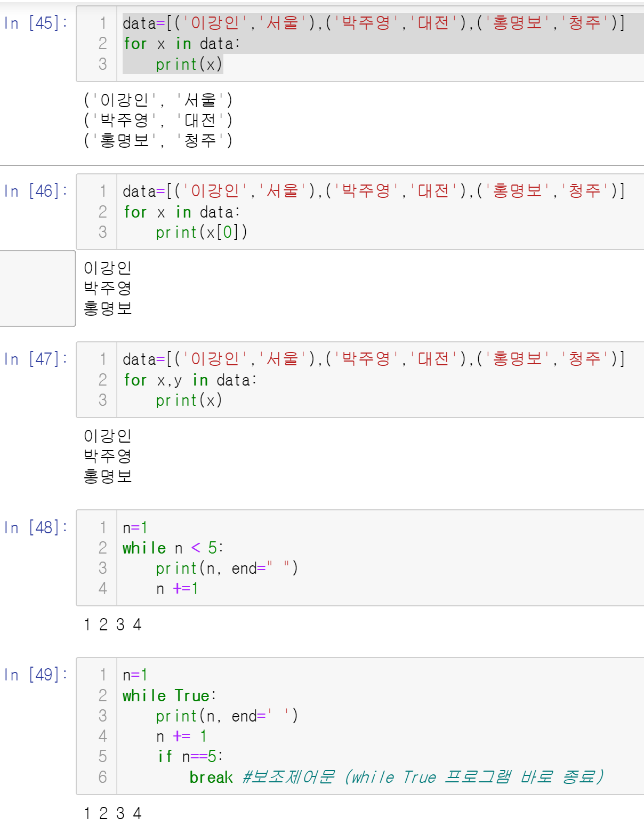Click output '1 2 3 4' under cell 48
This screenshot has height=833, width=644.
pyautogui.click(x=112, y=624)
